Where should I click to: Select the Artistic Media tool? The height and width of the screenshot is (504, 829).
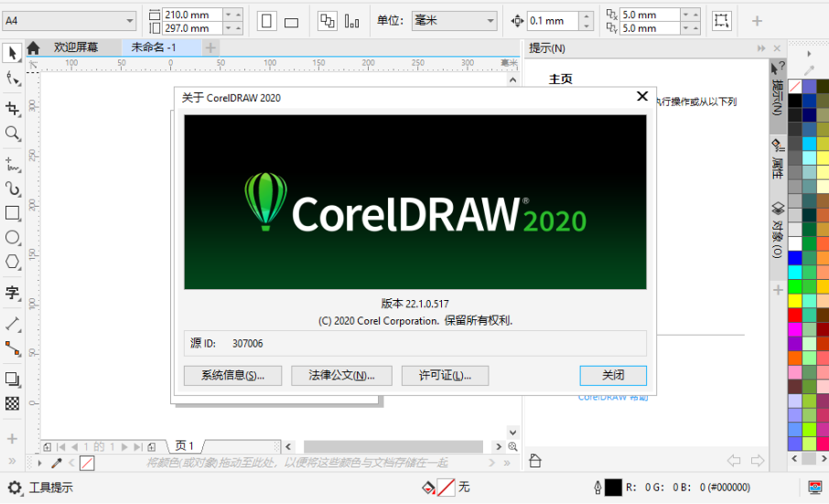(12, 188)
